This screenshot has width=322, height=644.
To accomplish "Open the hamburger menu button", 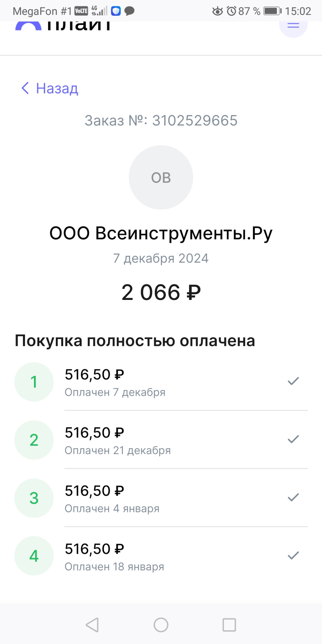I will point(293,25).
